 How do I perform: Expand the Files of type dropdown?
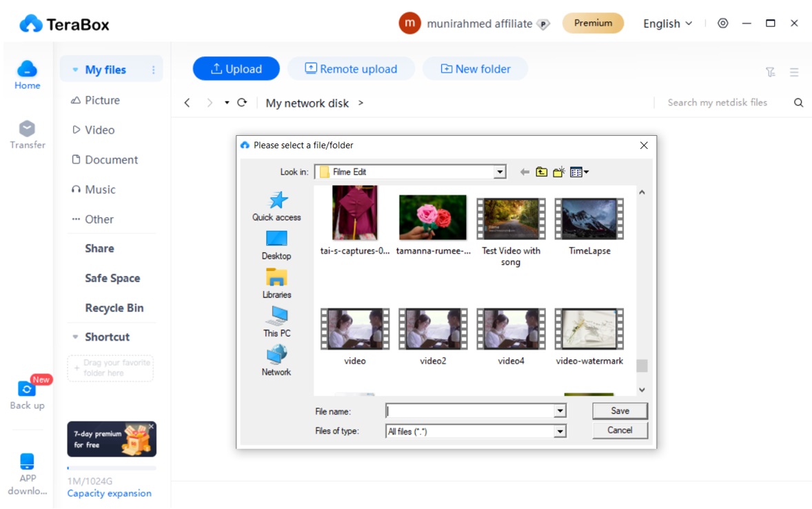click(560, 431)
